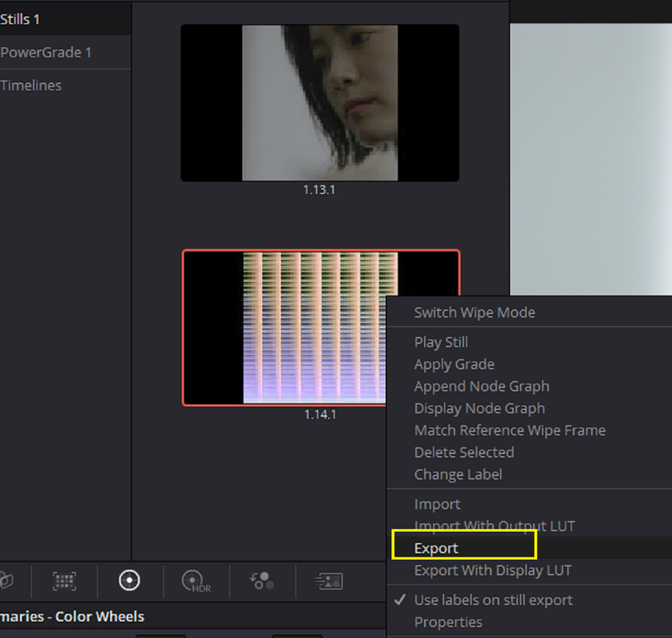Open the Motion Effects palette icon
The image size is (672, 638).
pyautogui.click(x=328, y=581)
